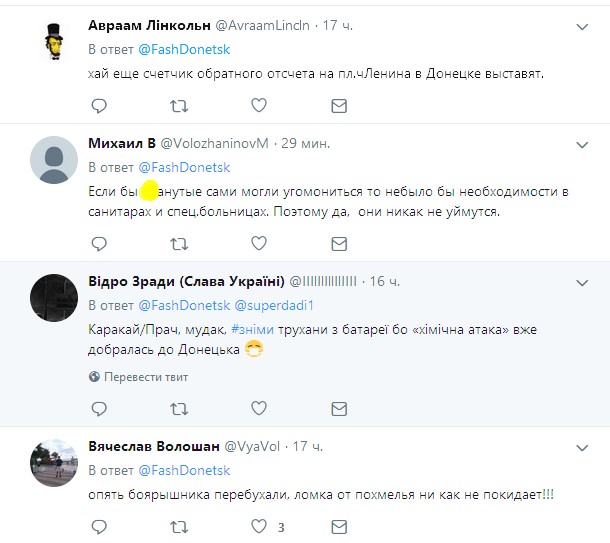Send Михаил В's tweet via direct message
The width and height of the screenshot is (610, 543).
coord(339,243)
